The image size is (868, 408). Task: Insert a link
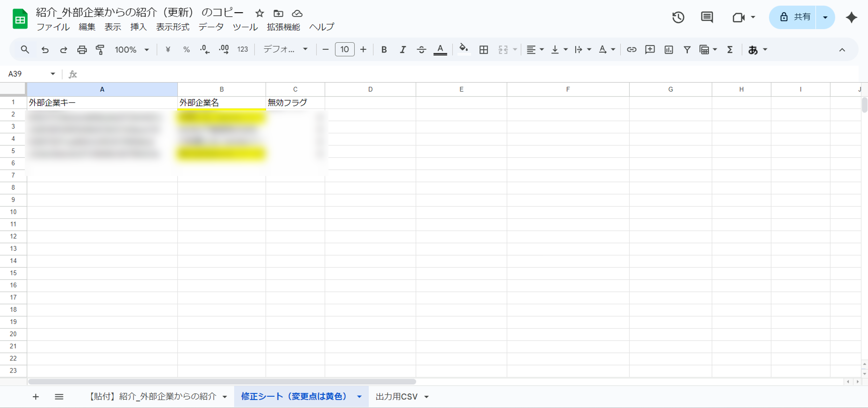pos(631,49)
